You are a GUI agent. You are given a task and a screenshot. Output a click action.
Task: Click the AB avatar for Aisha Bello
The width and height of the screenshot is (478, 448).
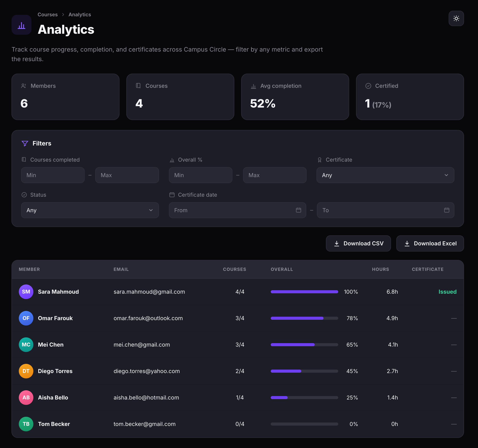(26, 398)
